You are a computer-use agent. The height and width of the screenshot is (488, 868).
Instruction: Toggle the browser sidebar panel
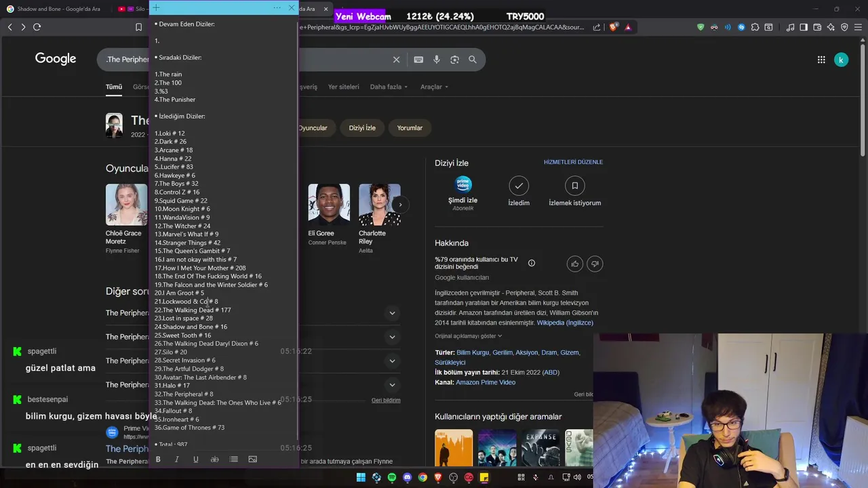804,27
